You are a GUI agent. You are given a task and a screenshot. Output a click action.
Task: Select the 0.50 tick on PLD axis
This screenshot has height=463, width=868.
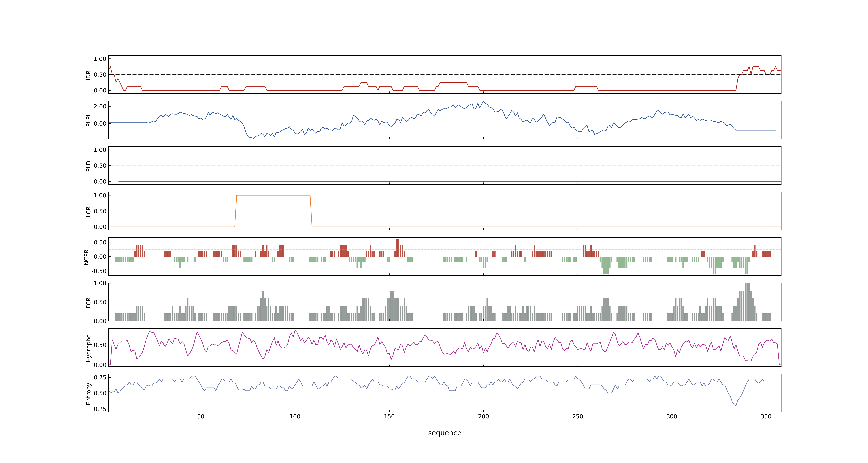click(100, 166)
